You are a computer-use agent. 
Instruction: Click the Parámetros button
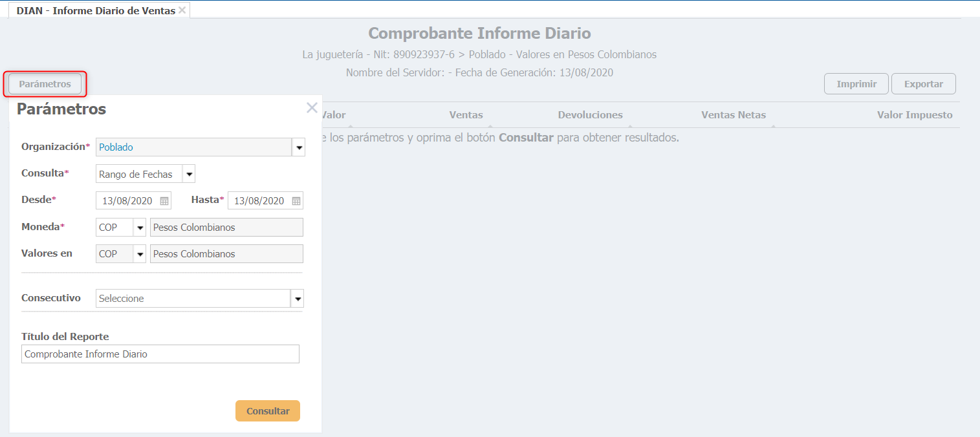pyautogui.click(x=45, y=84)
